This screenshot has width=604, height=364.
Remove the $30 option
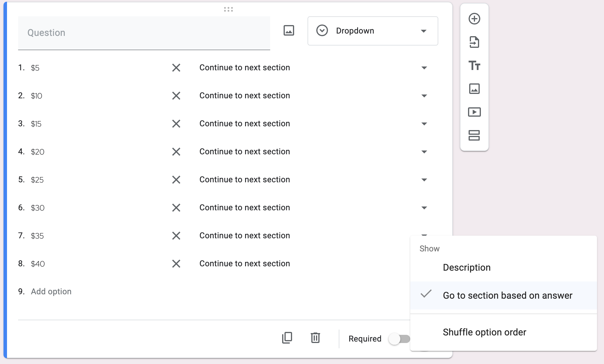pos(176,208)
